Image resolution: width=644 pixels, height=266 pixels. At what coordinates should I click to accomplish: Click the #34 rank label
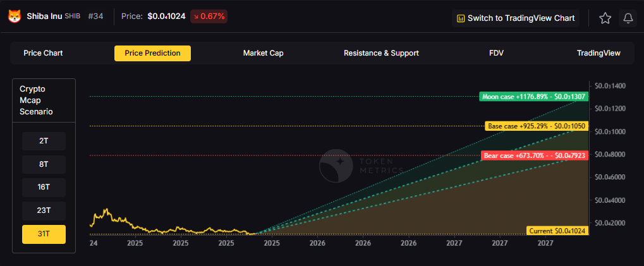coord(95,17)
